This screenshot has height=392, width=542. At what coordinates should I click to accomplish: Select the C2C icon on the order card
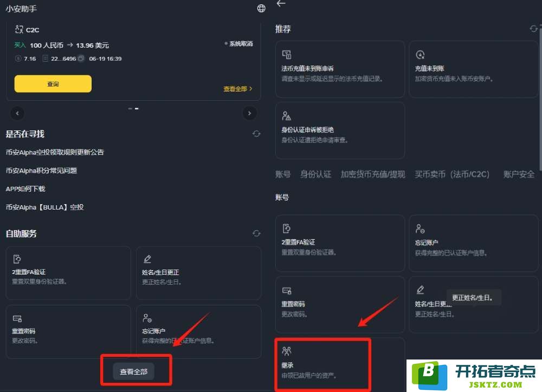(19, 29)
